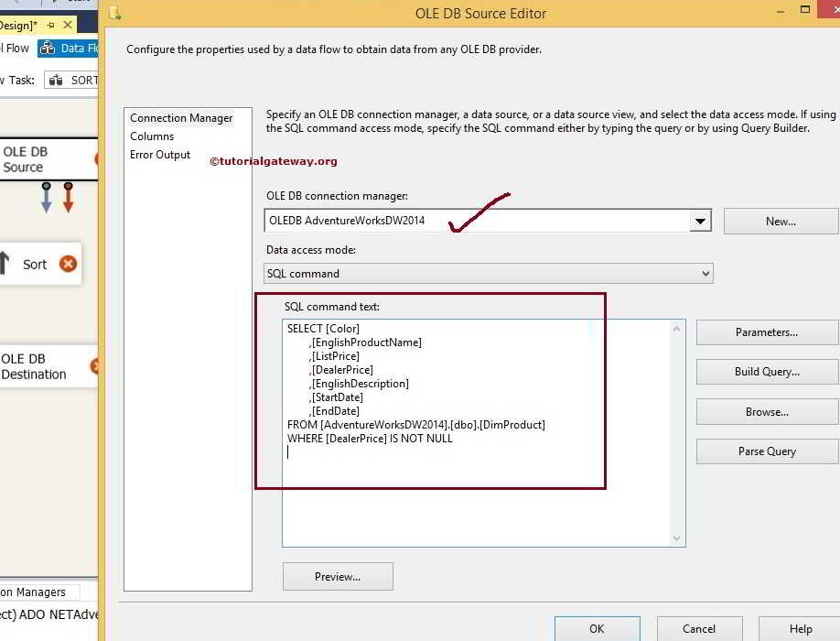Switch to the Error Output page
This screenshot has height=641, width=840.
click(x=160, y=155)
